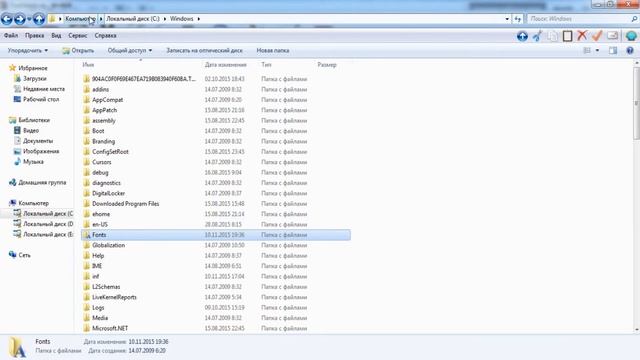The image size is (640, 360).
Task: Open the Общий доступ dropdown
Action: click(130, 51)
